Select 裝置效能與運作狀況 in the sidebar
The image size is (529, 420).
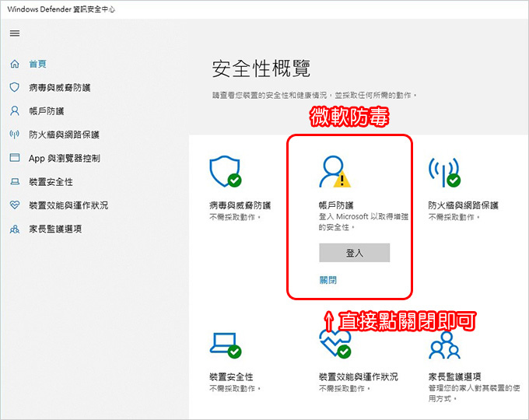(x=68, y=205)
